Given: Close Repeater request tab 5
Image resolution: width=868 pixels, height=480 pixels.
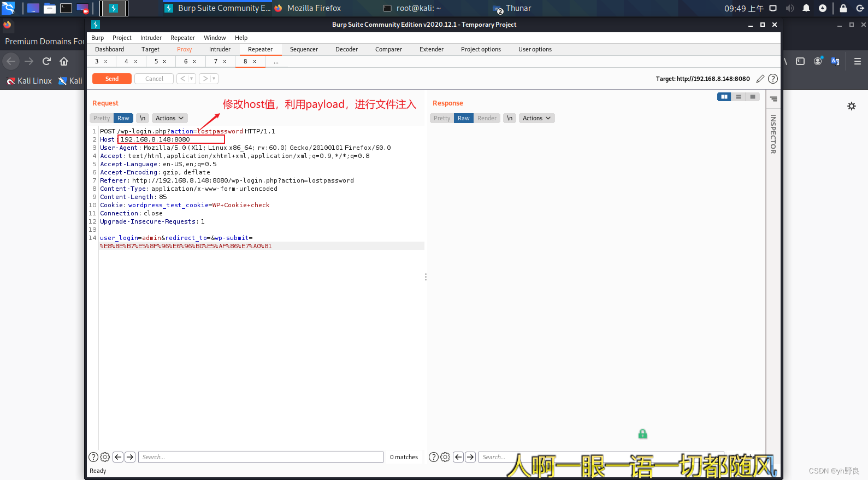Looking at the screenshot, I should click(x=164, y=61).
